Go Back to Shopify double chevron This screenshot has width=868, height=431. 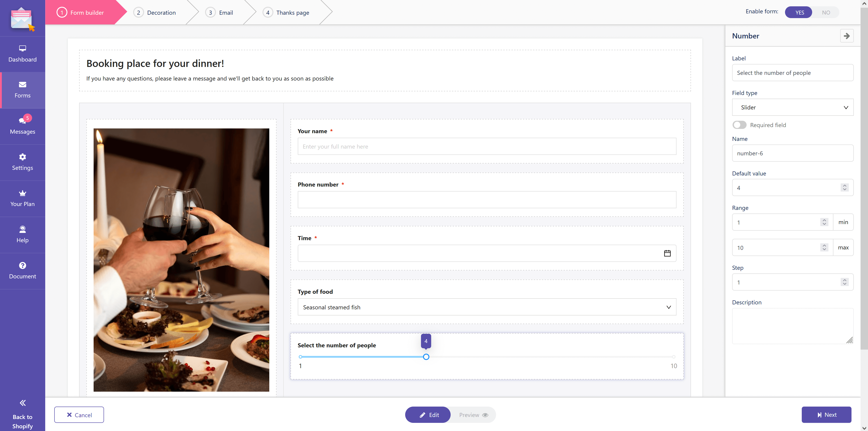coord(22,403)
